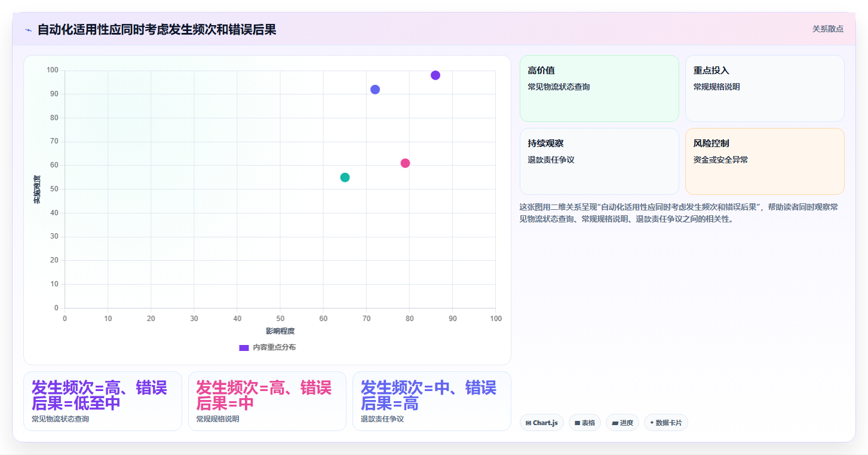
Task: Click the 进度 tag chip
Action: (622, 423)
